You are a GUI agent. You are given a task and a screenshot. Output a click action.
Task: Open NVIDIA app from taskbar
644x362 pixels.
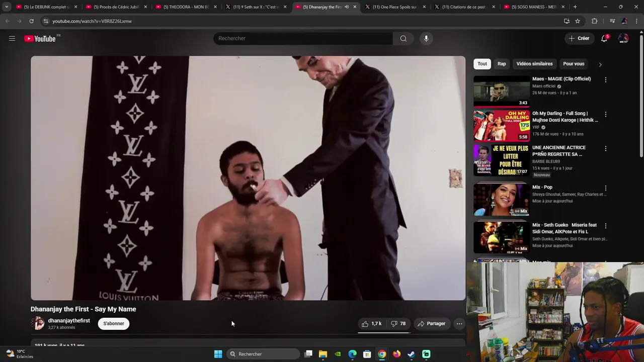coord(338,354)
